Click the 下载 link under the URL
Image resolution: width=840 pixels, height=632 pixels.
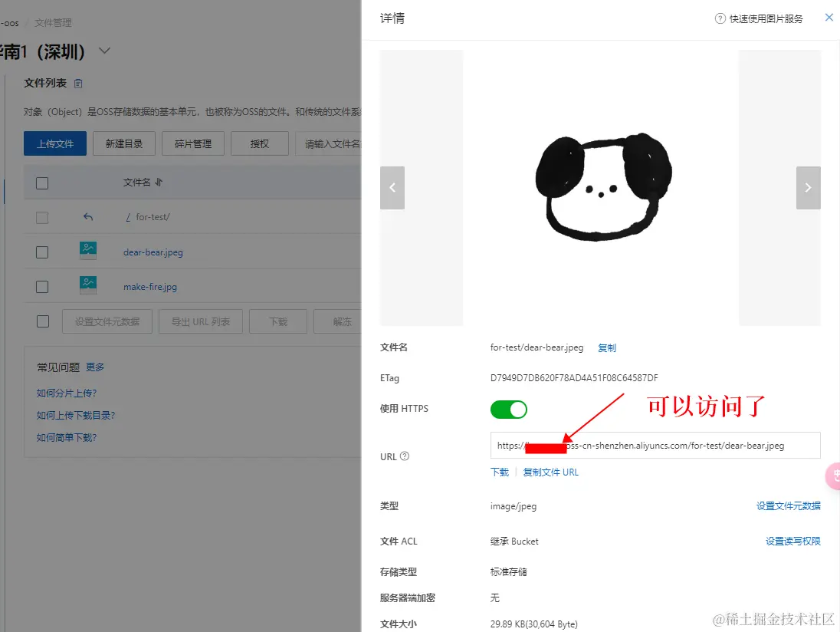499,472
